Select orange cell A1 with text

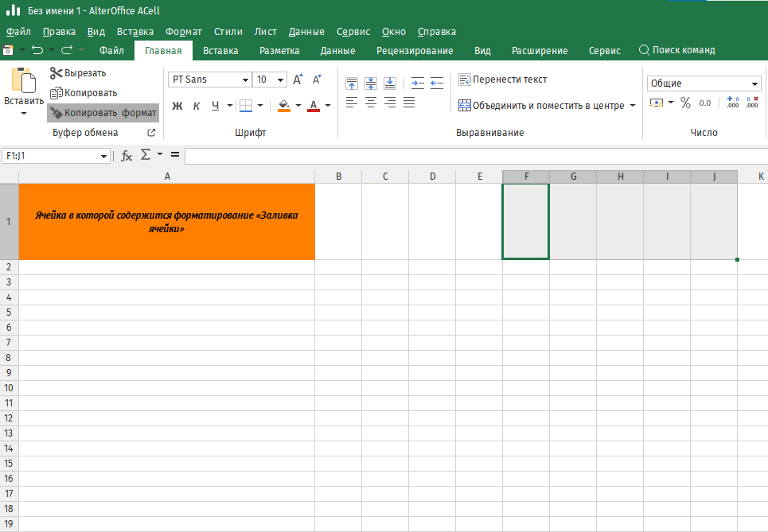point(167,222)
